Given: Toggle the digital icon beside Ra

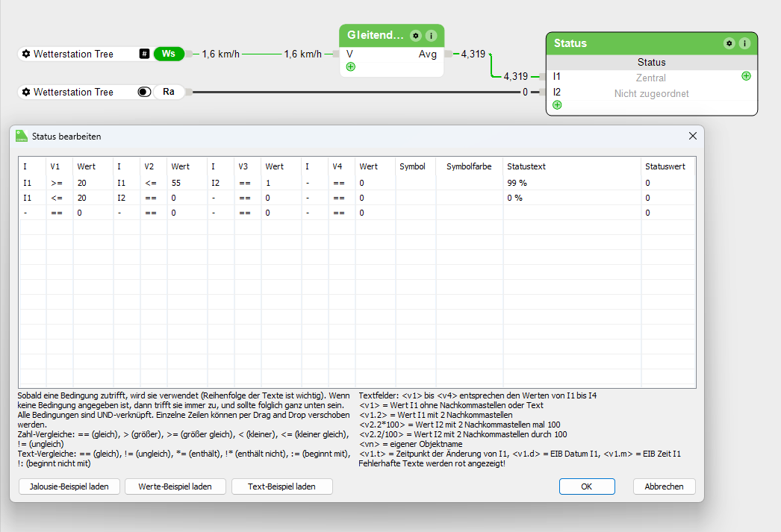Looking at the screenshot, I should click(x=144, y=92).
